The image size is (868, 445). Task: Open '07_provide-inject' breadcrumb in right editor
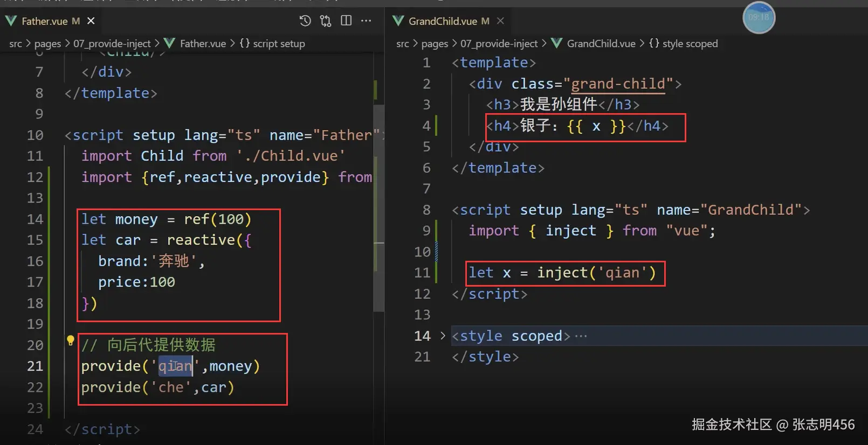(x=499, y=44)
